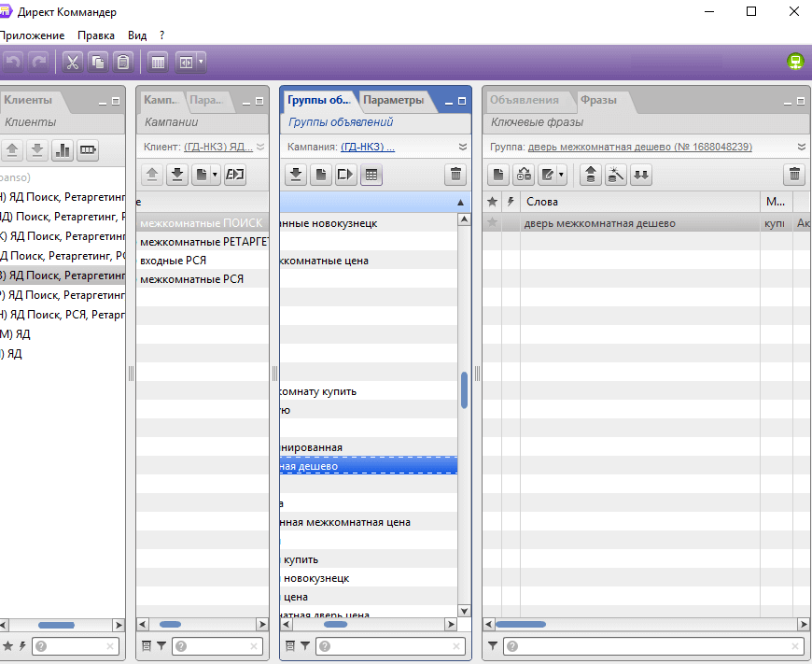
Task: Click download campaigns arrow icon in Кампании panel
Action: click(x=175, y=175)
